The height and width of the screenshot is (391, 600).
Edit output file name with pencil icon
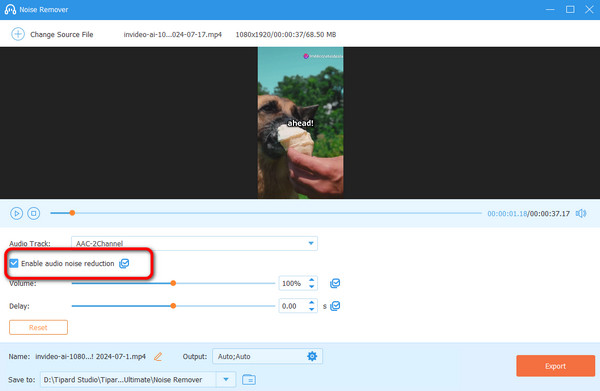pyautogui.click(x=158, y=357)
